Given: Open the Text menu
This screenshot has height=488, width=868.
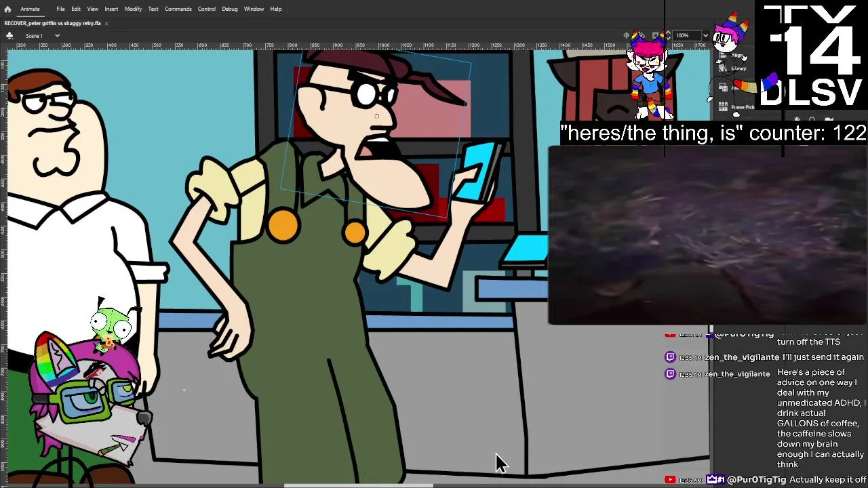Looking at the screenshot, I should point(153,9).
